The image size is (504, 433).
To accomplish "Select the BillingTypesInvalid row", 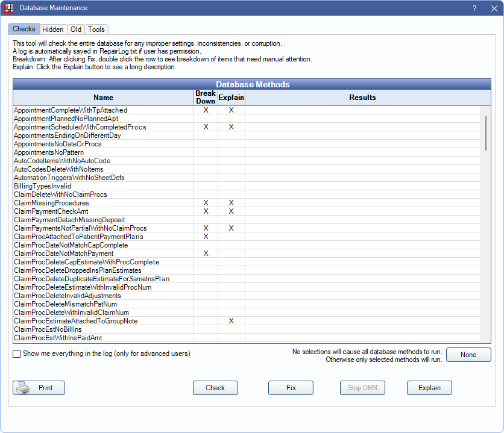I will 42,186.
